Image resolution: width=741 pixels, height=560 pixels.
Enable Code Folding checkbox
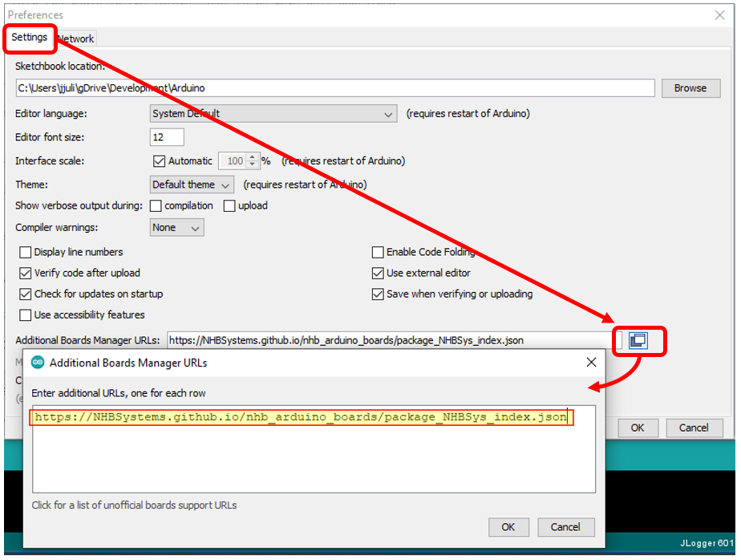click(378, 252)
